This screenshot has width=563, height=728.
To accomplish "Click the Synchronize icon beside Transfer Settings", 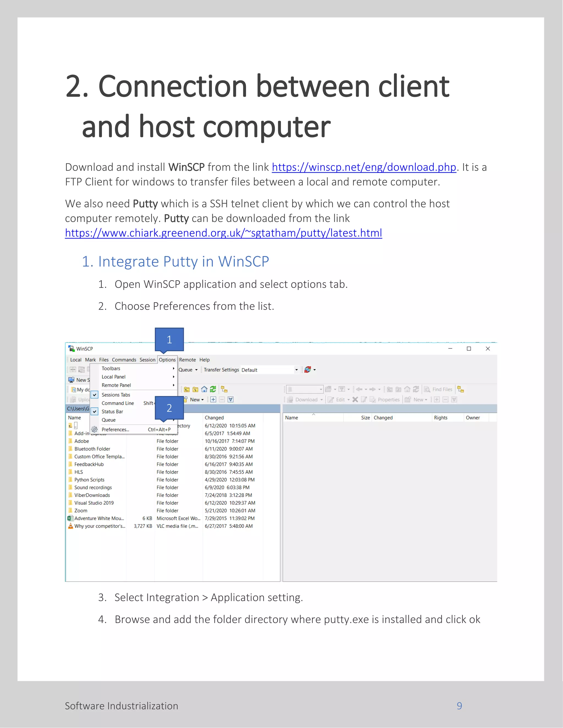I will pos(308,370).
